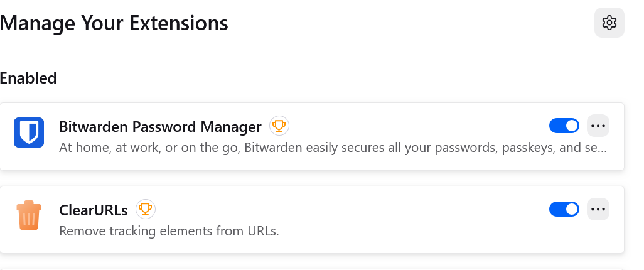The width and height of the screenshot is (644, 270).
Task: Click the Bitwarden shield logo icon
Action: pyautogui.click(x=28, y=132)
